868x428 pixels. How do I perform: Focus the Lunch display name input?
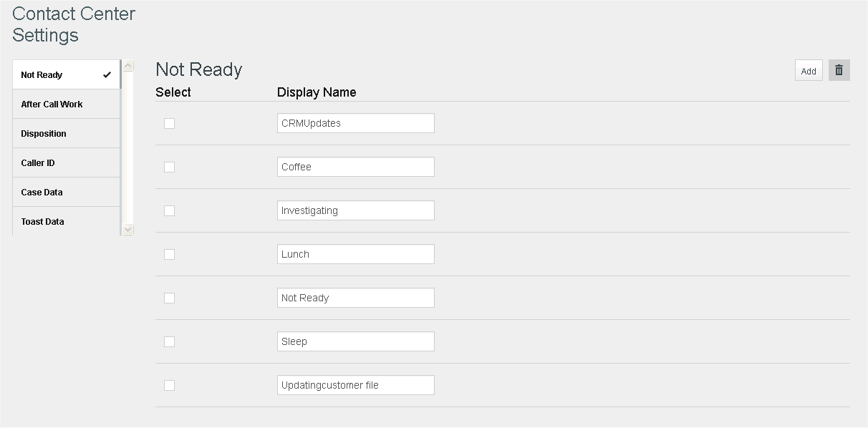(x=355, y=254)
